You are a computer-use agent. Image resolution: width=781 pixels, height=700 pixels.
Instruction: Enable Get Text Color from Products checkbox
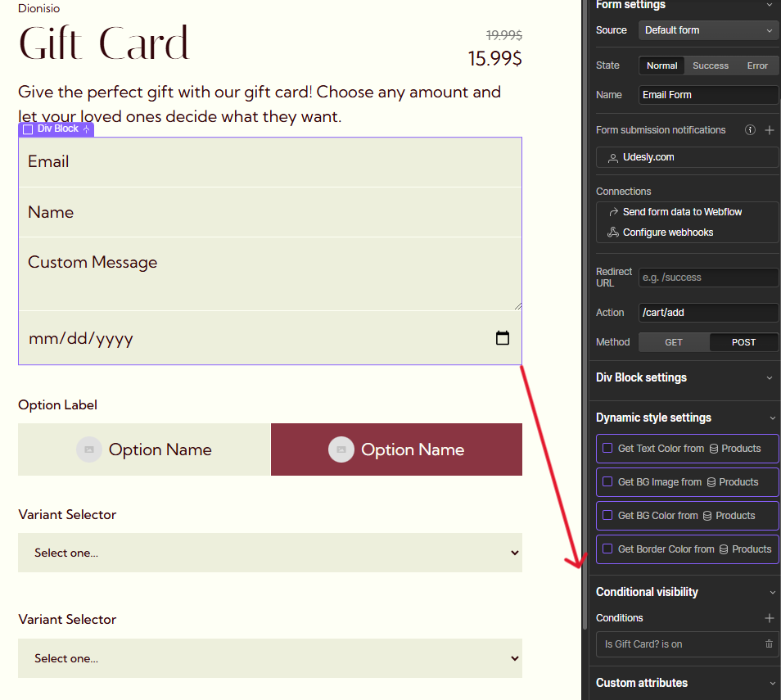point(607,449)
